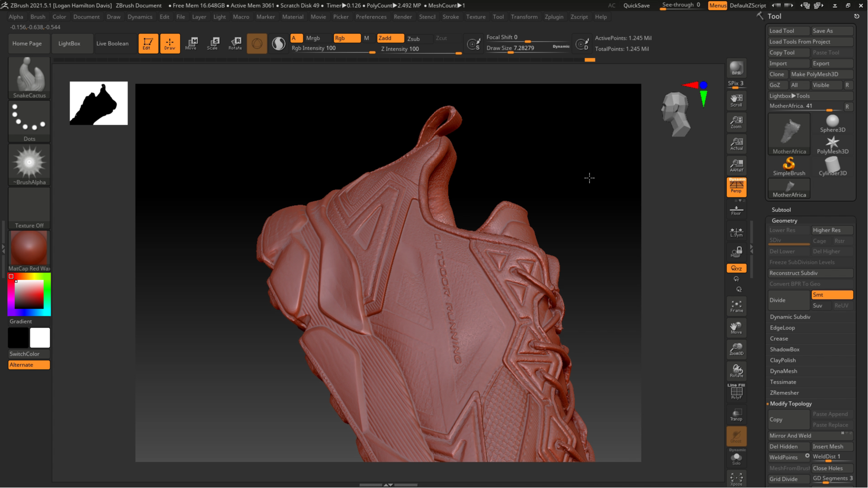Image resolution: width=868 pixels, height=488 pixels.
Task: Toggle Zadd sculpt mode
Action: [x=390, y=38]
